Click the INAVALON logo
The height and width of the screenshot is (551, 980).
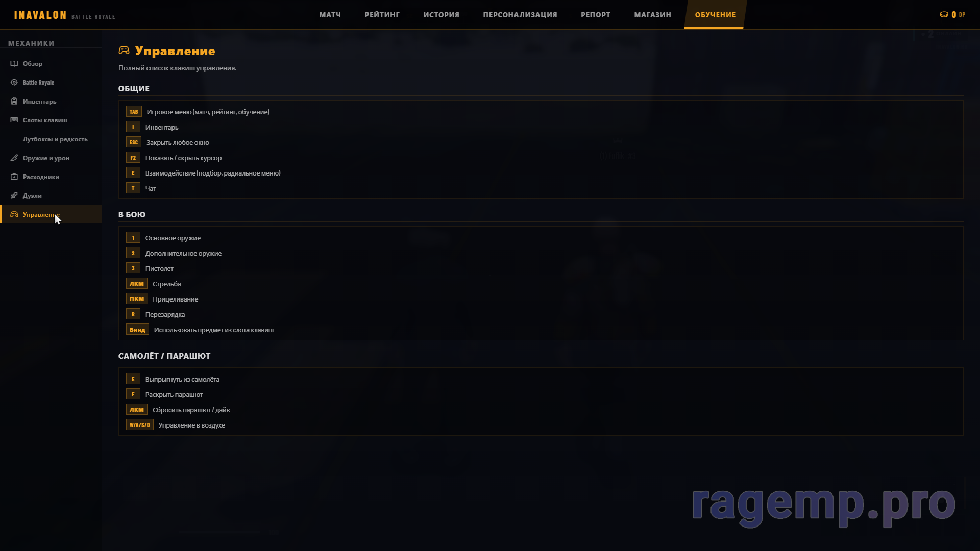(x=40, y=15)
